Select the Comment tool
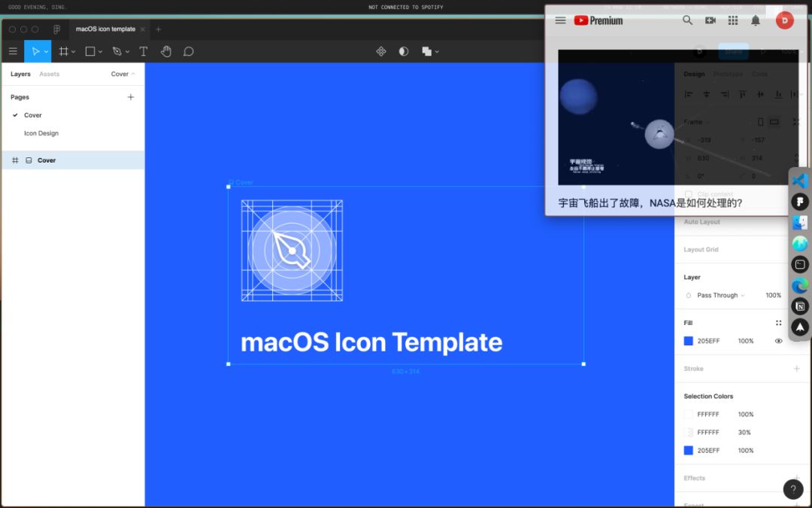 [x=189, y=51]
